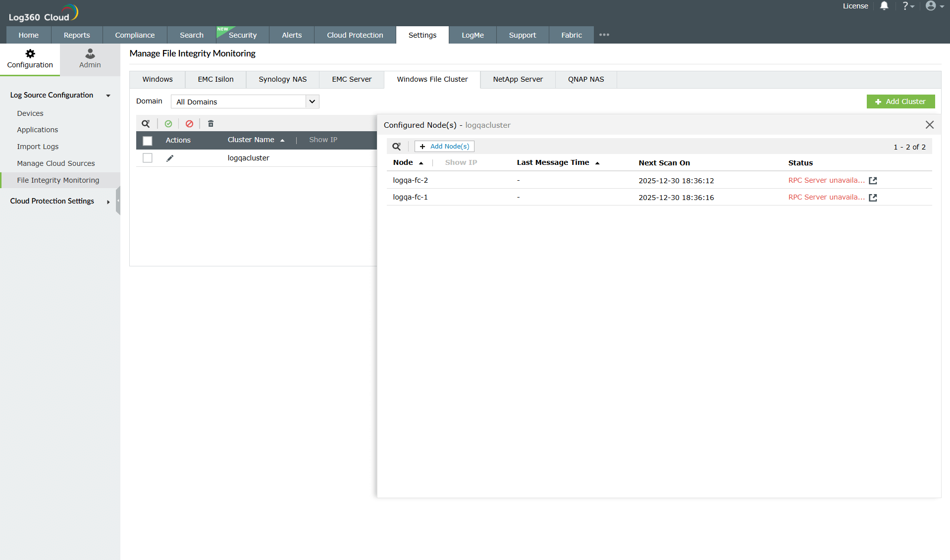Image resolution: width=950 pixels, height=560 pixels.
Task: Sort nodes by clicking Node column arrow
Action: [x=422, y=162]
